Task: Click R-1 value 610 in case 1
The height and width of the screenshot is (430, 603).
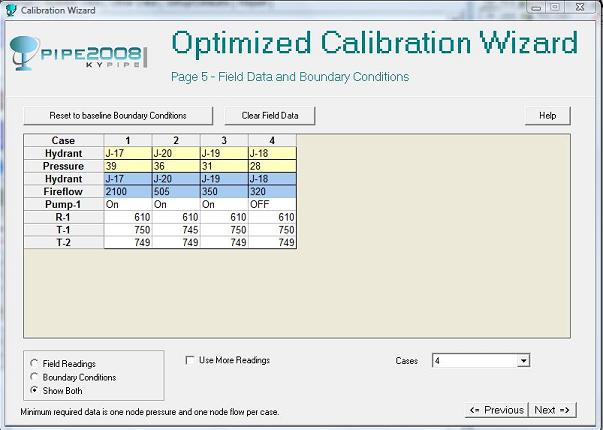Action: pyautogui.click(x=128, y=217)
